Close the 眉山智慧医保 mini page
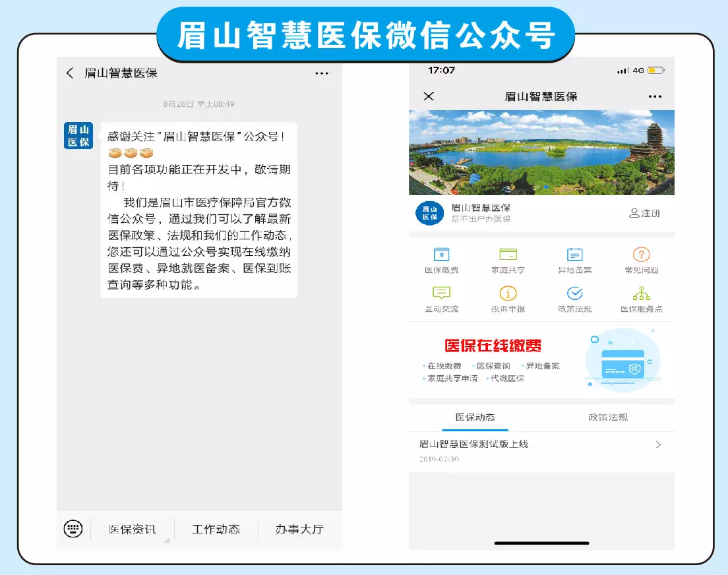Screen dimensions: 728x575 [429, 96]
